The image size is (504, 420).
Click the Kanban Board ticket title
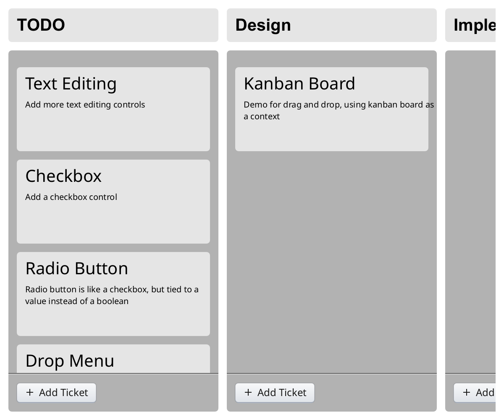pos(299,84)
